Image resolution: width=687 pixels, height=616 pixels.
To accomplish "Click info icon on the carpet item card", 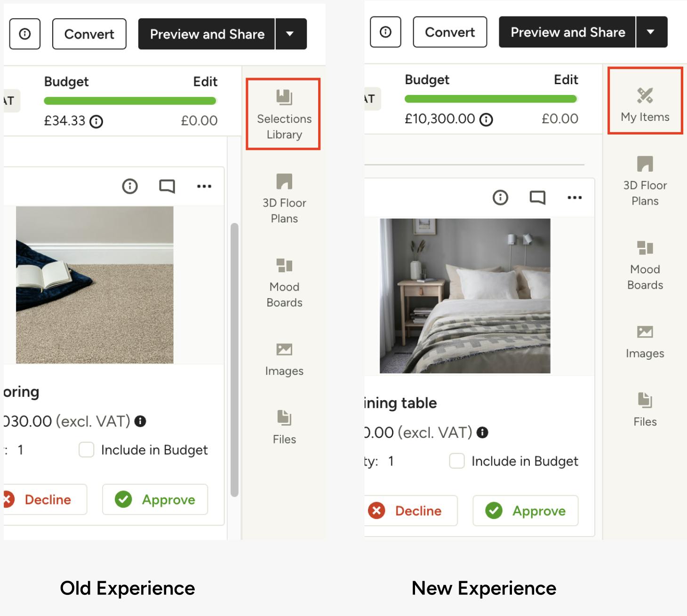I will tap(130, 186).
